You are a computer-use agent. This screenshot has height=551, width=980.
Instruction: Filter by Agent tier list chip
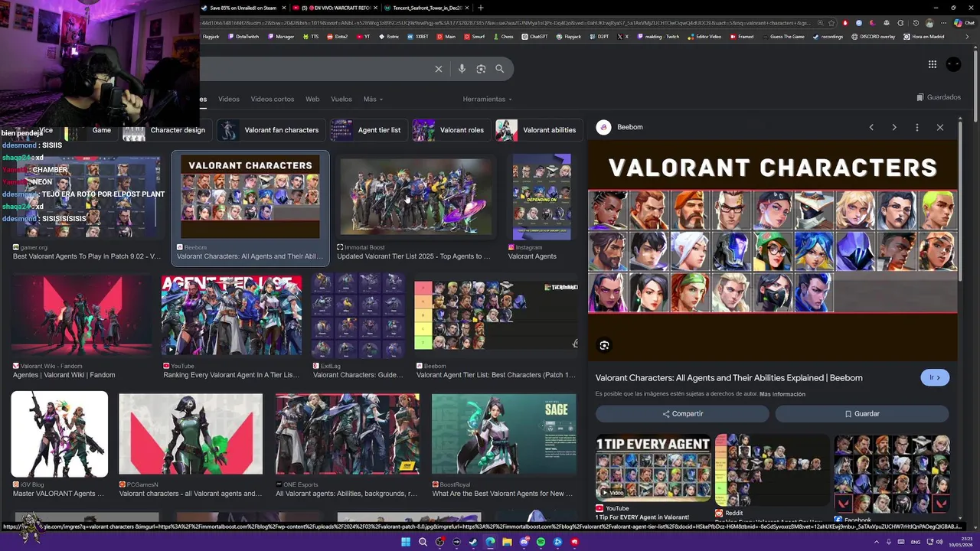[x=369, y=130]
